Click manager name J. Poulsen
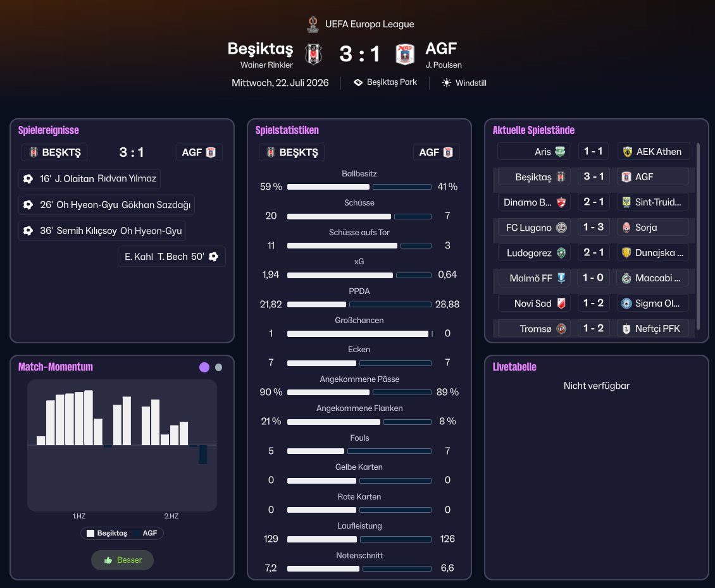This screenshot has height=588, width=715. 444,64
